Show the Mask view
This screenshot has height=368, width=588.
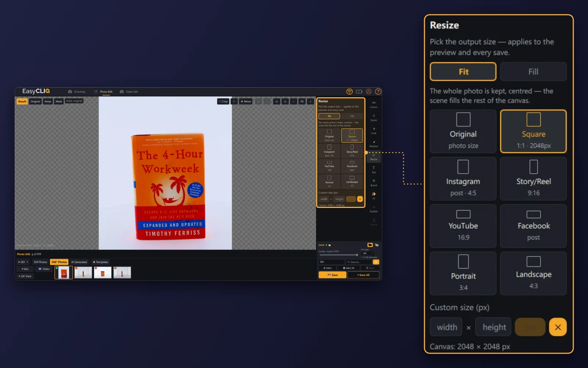[x=59, y=101]
